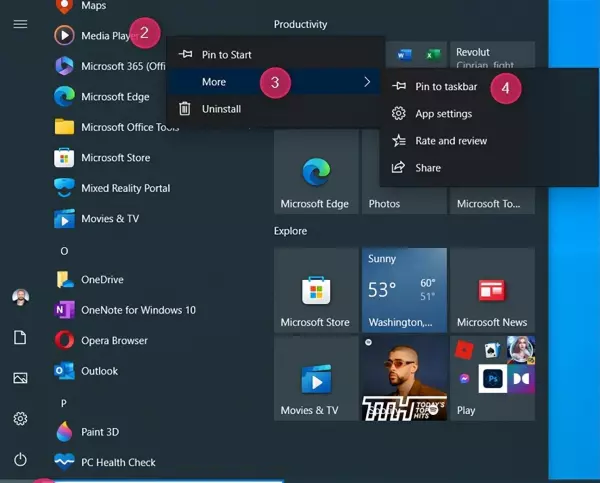Jump to letter O section header
The height and width of the screenshot is (483, 600).
click(64, 251)
